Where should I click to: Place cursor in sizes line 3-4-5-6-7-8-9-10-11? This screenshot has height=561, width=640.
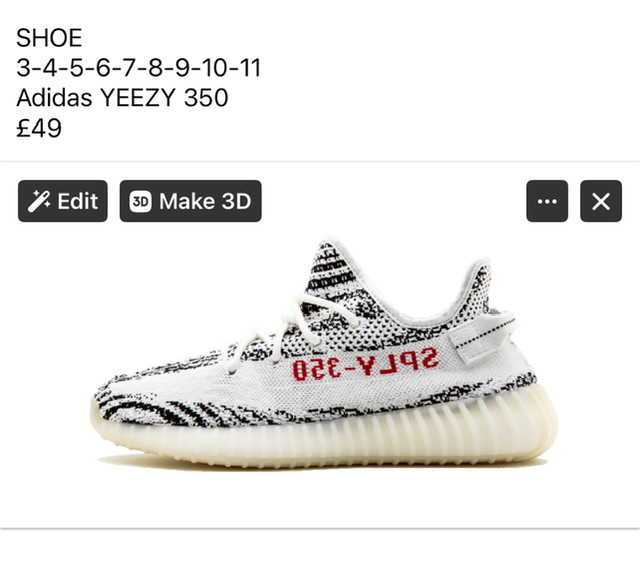tap(138, 67)
